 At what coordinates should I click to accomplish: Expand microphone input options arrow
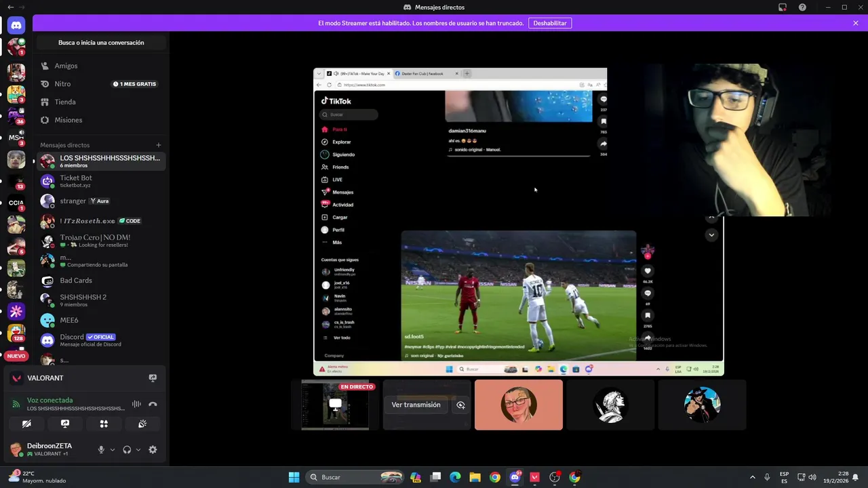pos(113,449)
